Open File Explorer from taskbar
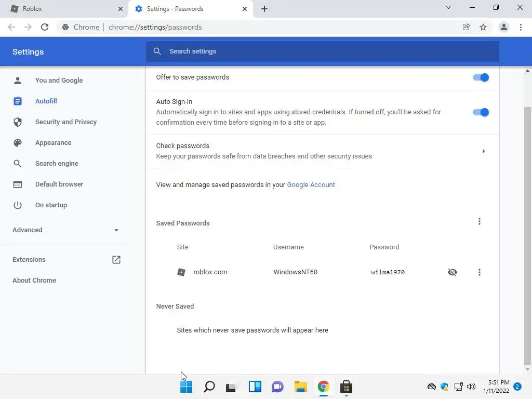 click(x=301, y=387)
